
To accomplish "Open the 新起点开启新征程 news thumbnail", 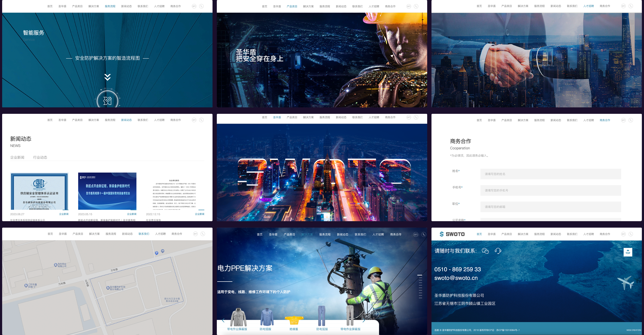I will [107, 191].
